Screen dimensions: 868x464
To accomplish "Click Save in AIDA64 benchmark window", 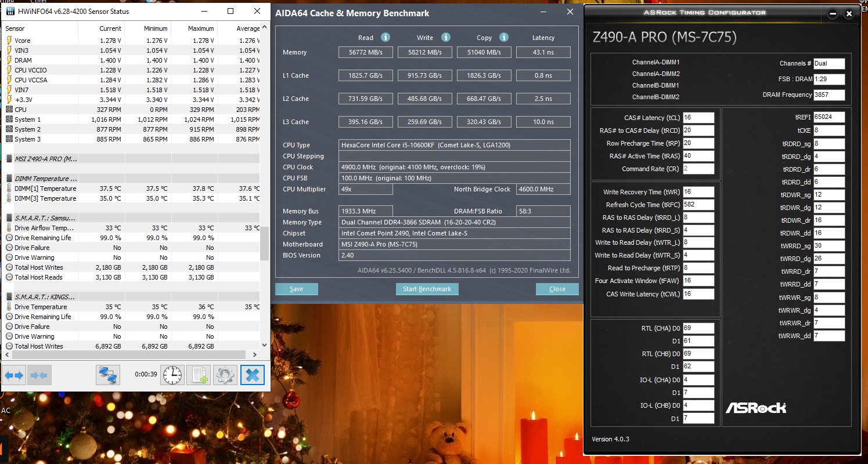I will click(x=296, y=289).
